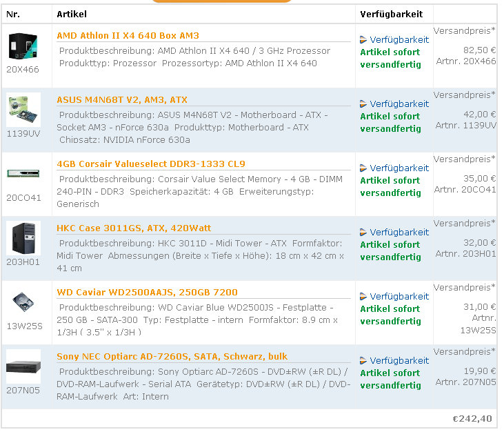
Task: Open Verfügbarkeit link in WD Caviar row
Action: point(399,296)
